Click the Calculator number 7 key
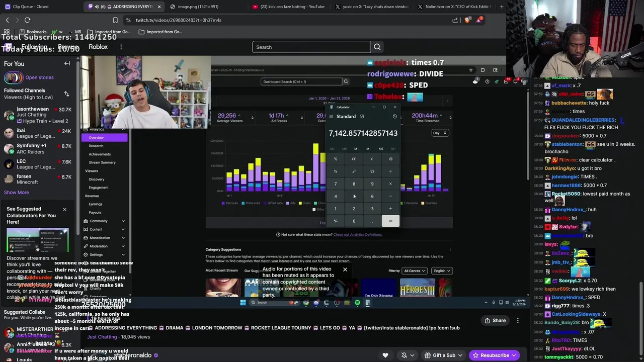This screenshot has height=362, width=644. 336,184
